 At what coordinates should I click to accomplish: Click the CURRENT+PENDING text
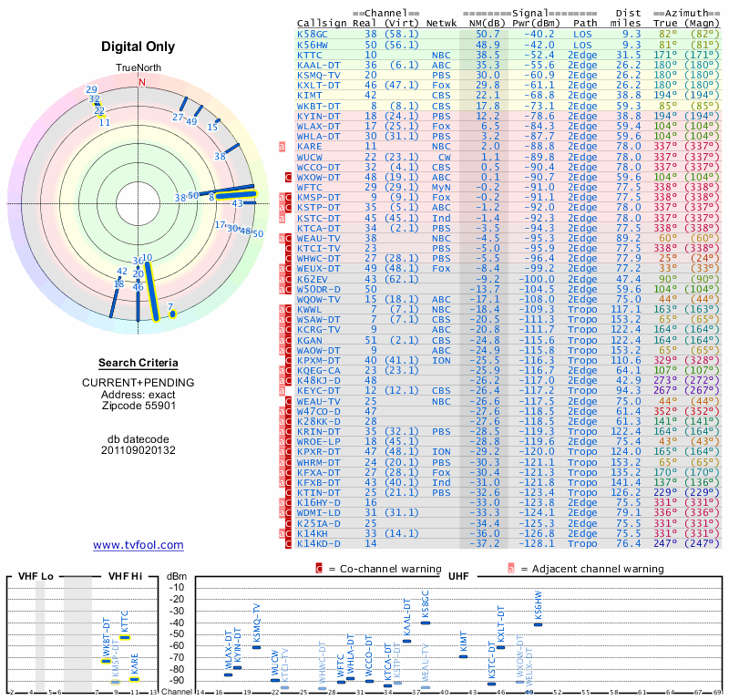139,383
